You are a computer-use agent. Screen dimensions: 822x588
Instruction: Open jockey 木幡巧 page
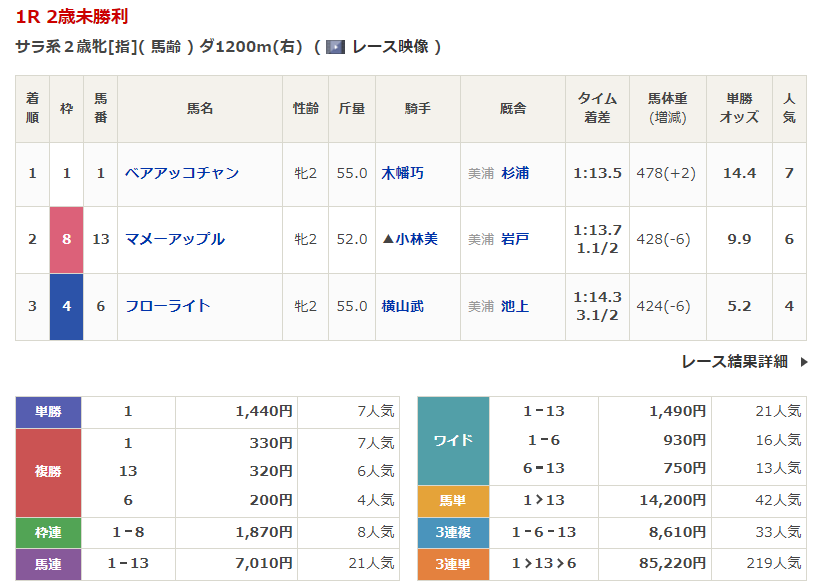[403, 173]
